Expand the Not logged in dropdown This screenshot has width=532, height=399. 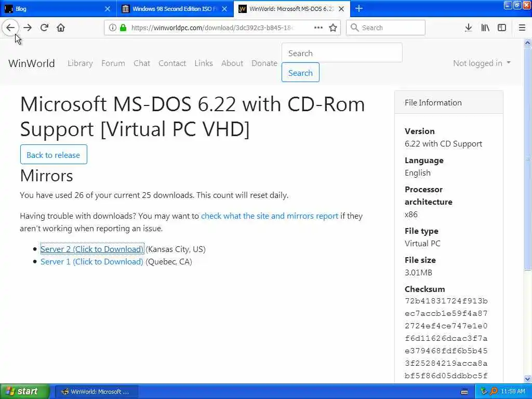tap(482, 63)
